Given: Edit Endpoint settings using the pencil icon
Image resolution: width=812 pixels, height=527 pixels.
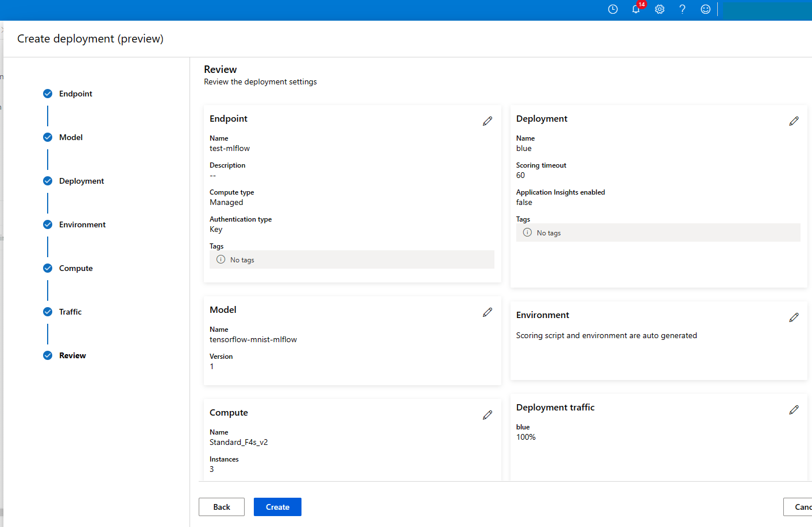Looking at the screenshot, I should coord(488,121).
